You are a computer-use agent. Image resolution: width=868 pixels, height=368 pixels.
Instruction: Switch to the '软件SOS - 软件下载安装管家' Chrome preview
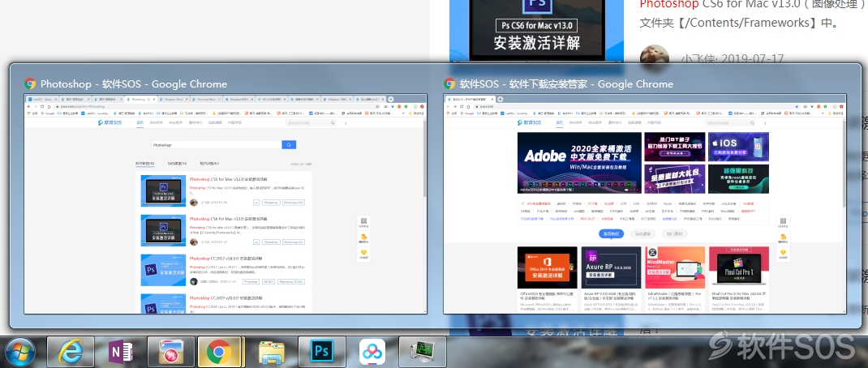[x=645, y=203]
